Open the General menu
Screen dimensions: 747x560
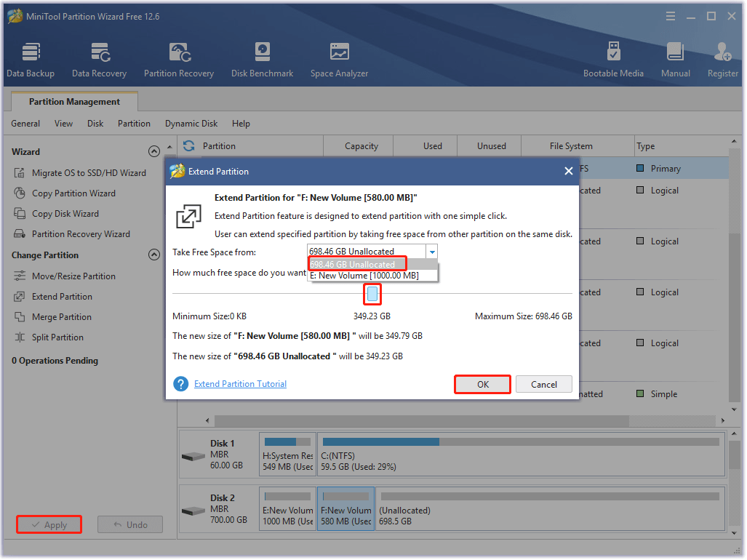pyautogui.click(x=25, y=124)
